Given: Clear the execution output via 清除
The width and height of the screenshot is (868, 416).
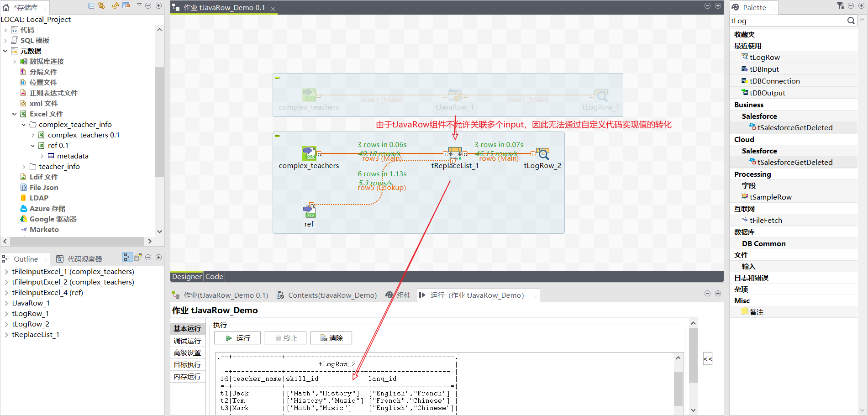Looking at the screenshot, I should [x=331, y=338].
